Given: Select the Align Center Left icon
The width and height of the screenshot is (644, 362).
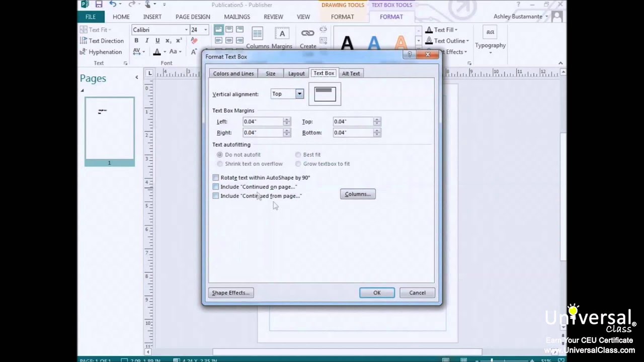Looking at the screenshot, I should click(218, 41).
